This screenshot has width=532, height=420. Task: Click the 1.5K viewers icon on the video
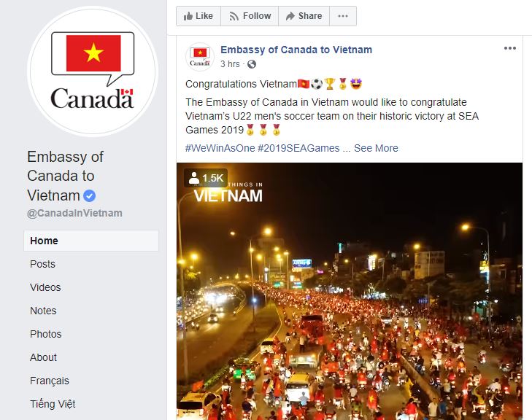[193, 178]
